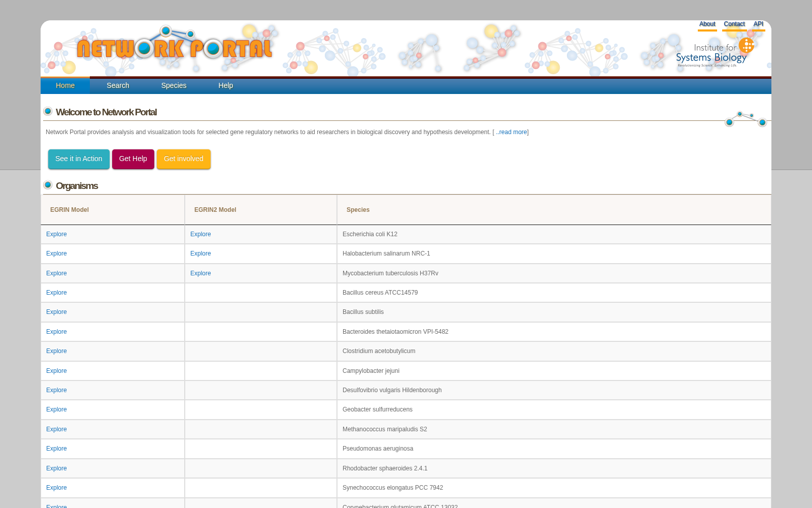Explore EGRIN model for Bacillus cereus ATCC14579
Image resolution: width=812 pixels, height=508 pixels.
point(56,293)
